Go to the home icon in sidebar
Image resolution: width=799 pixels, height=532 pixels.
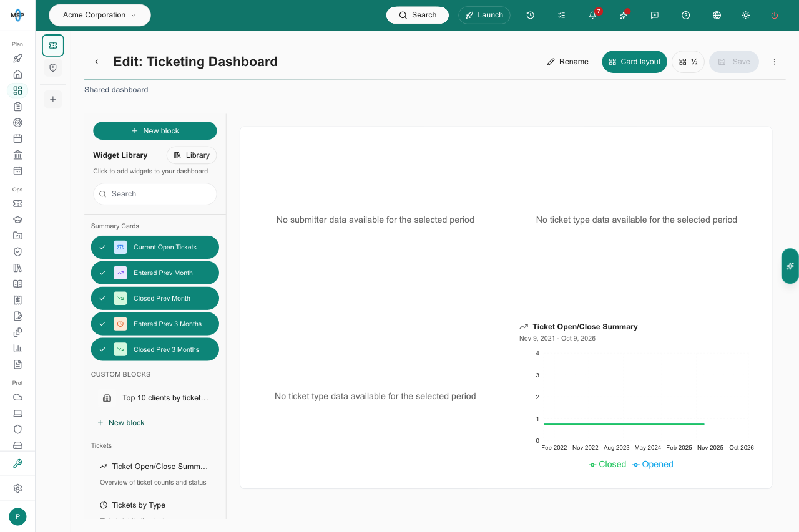[x=17, y=74]
